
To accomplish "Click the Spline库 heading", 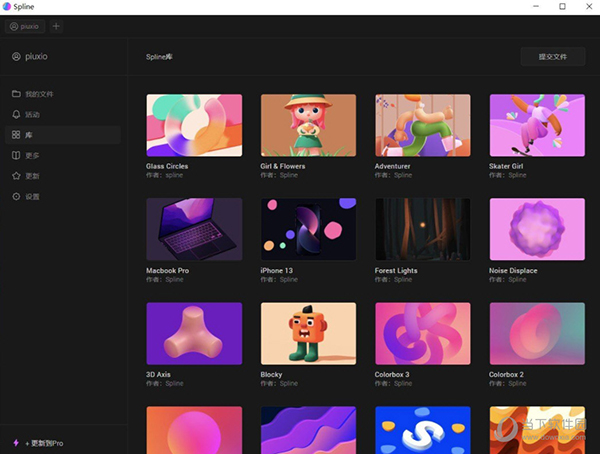I will click(159, 57).
